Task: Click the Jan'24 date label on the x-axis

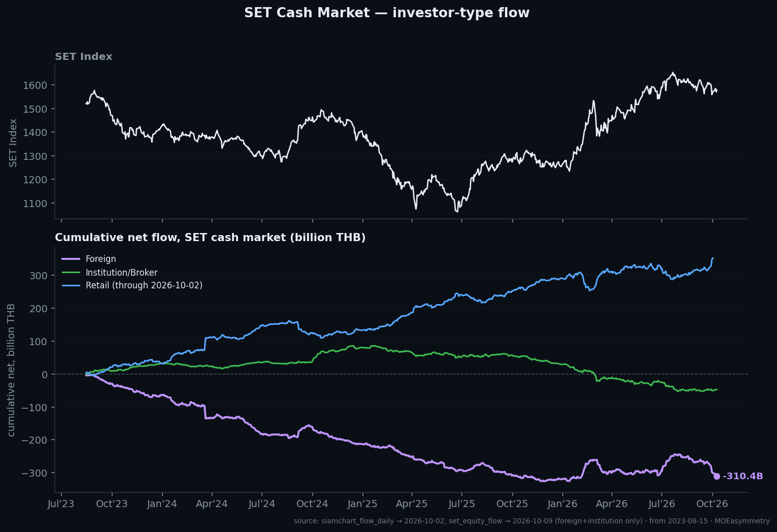Action: 162,504
